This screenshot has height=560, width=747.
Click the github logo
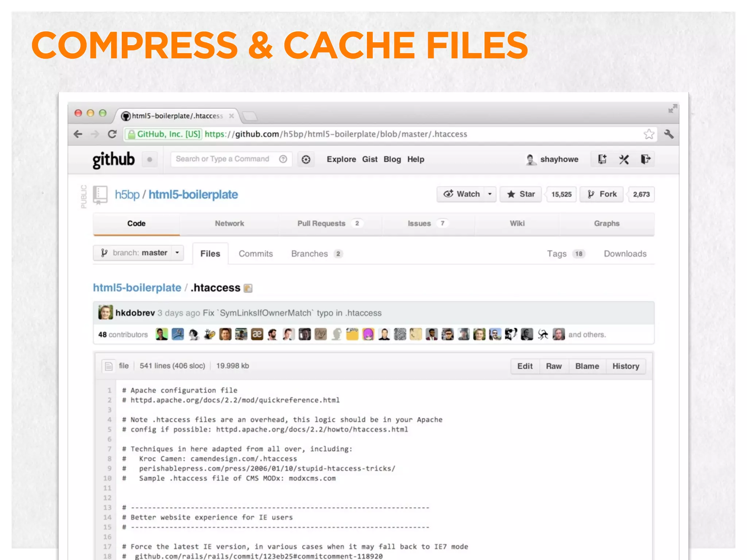point(113,160)
